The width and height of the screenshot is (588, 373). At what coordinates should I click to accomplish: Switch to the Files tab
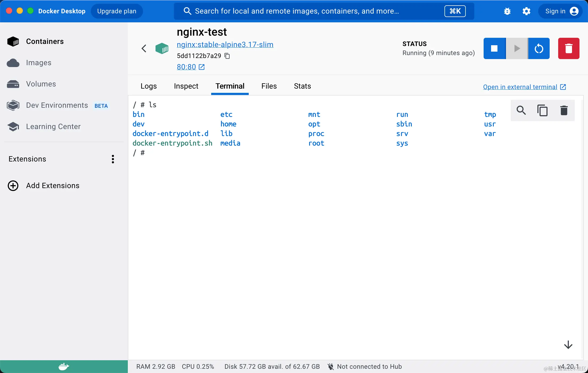coord(269,86)
